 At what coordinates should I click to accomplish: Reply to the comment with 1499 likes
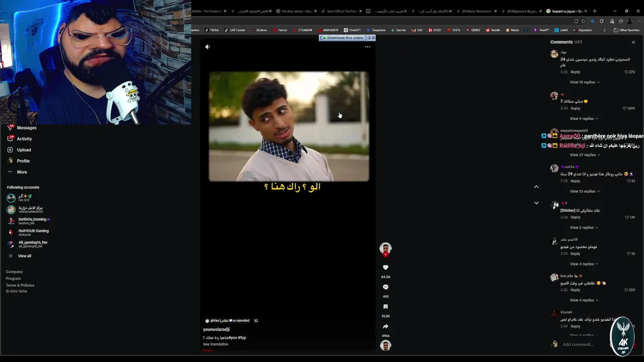pos(575,108)
